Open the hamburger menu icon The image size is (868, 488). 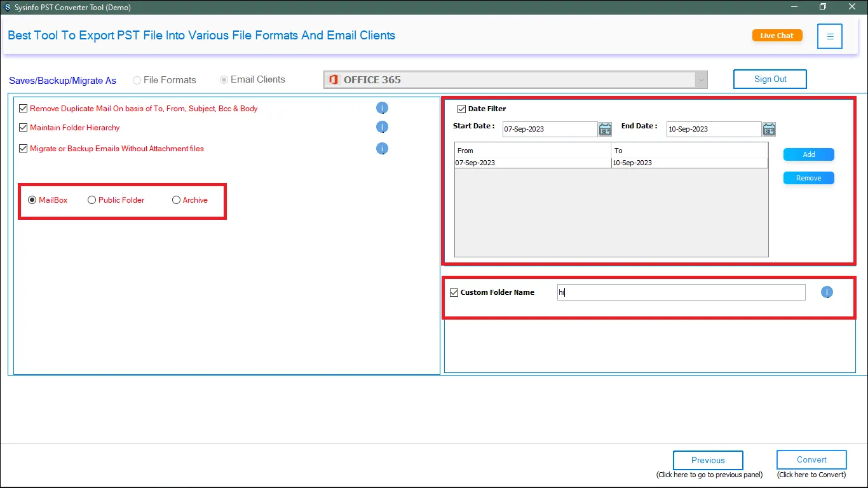830,36
